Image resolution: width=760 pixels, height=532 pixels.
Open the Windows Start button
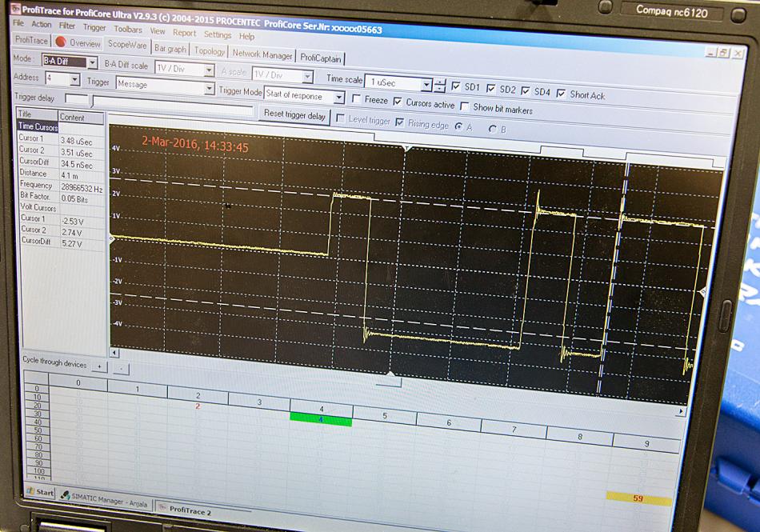(x=40, y=492)
